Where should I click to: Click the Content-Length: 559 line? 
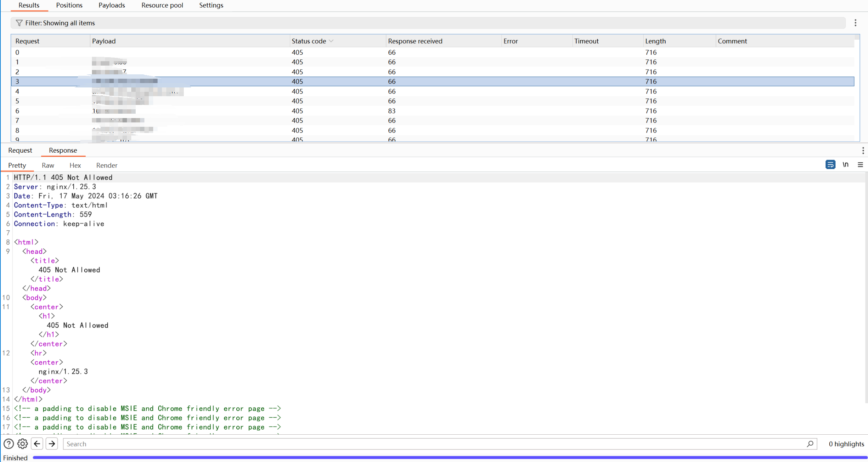pos(53,214)
